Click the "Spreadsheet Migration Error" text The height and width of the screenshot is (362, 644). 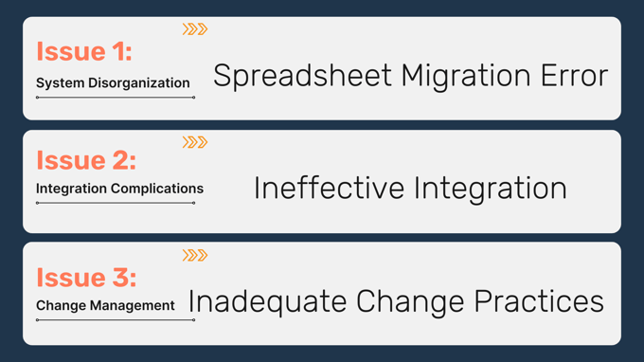click(x=411, y=77)
